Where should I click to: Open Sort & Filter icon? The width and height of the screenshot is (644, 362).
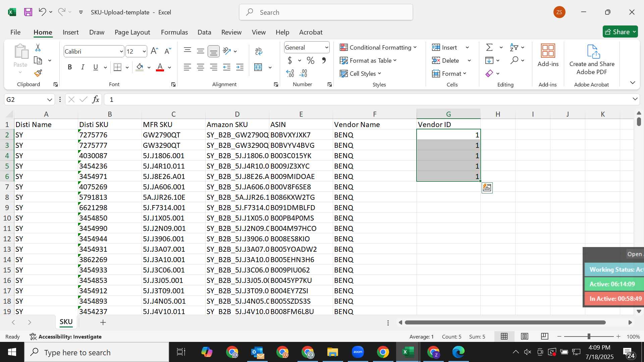point(514,47)
